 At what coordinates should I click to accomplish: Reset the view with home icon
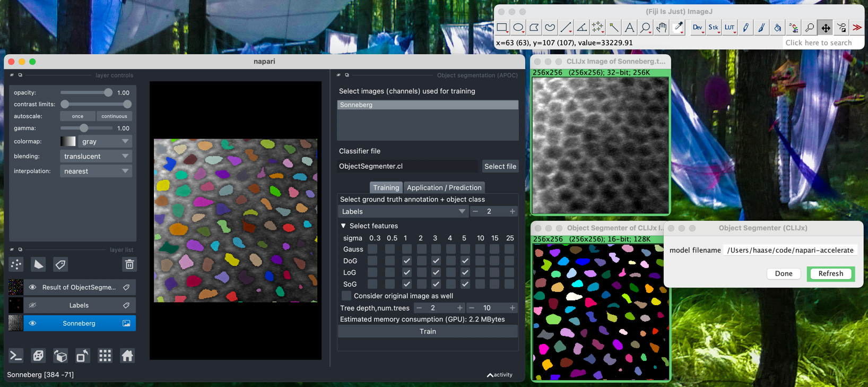pos(127,356)
